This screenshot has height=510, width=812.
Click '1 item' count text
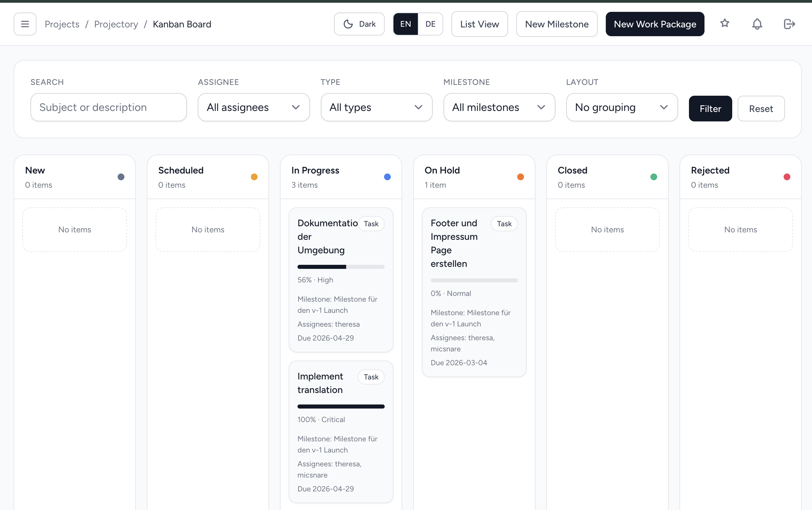(435, 185)
